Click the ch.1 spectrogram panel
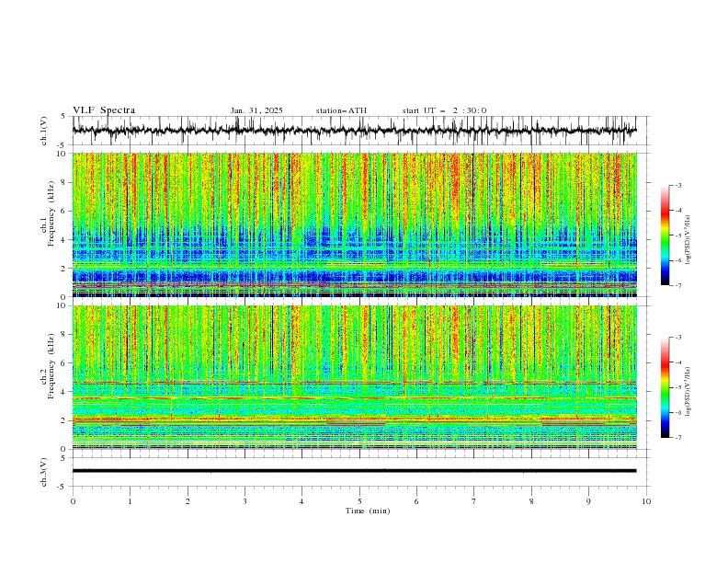The image size is (728, 563). 354,224
